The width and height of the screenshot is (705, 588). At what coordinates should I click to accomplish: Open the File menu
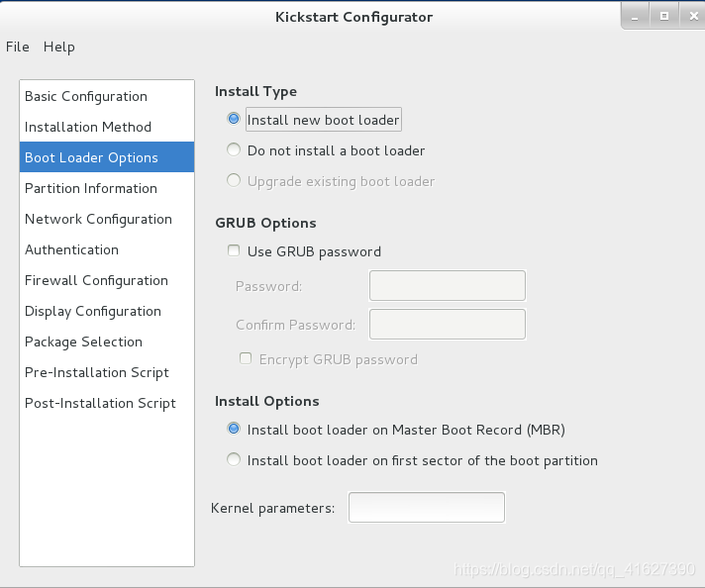(x=18, y=47)
